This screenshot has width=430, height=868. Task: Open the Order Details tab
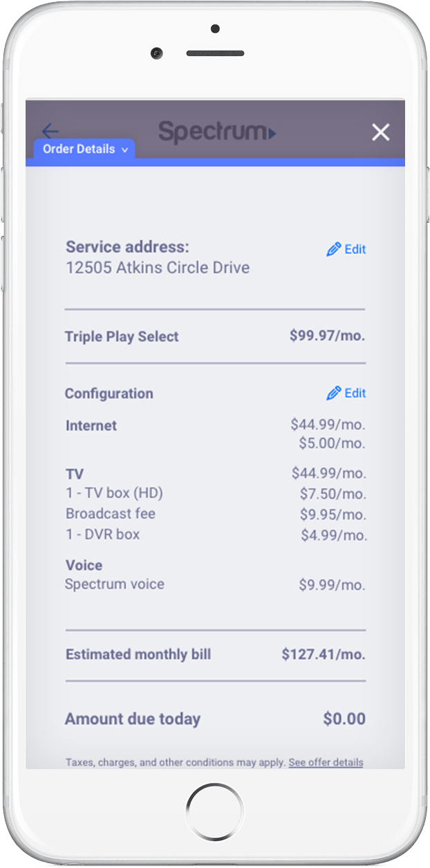pos(79,149)
